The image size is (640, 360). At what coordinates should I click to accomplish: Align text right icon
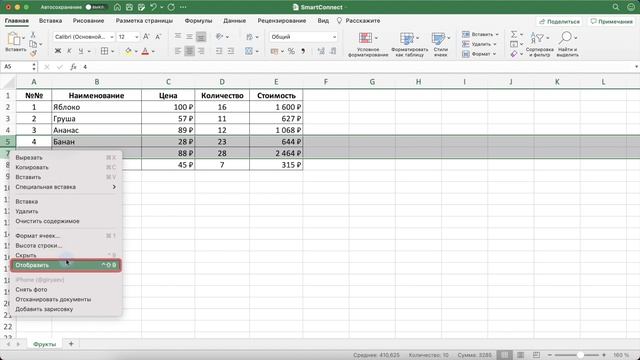201,51
